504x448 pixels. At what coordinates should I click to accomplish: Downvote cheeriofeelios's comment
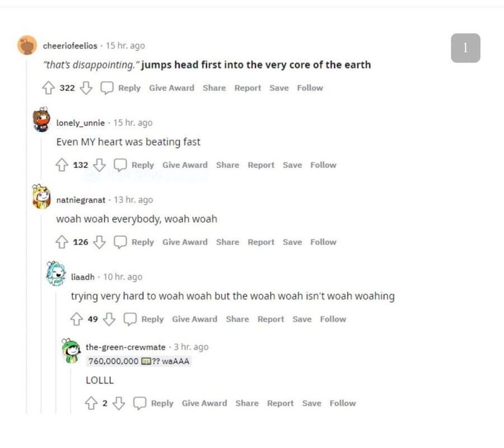pos(85,88)
